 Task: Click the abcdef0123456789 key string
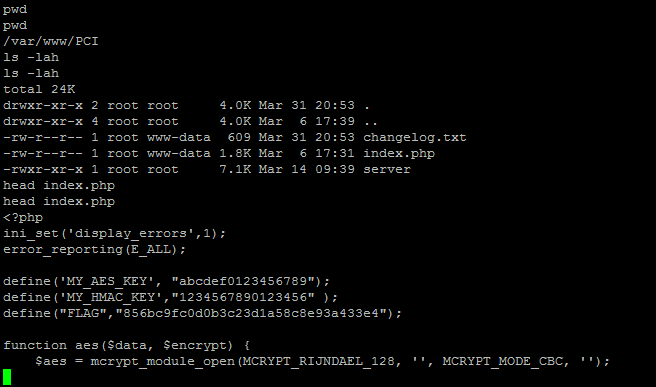tap(243, 281)
